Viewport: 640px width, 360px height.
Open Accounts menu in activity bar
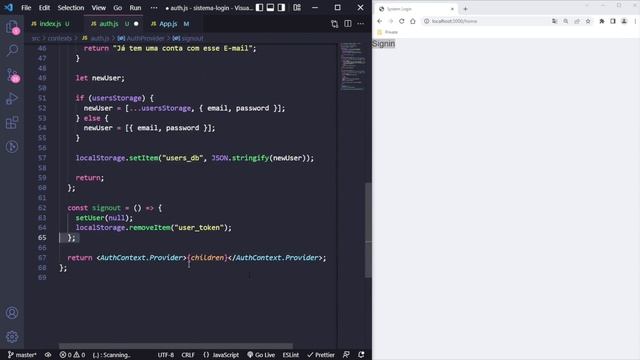point(12,313)
